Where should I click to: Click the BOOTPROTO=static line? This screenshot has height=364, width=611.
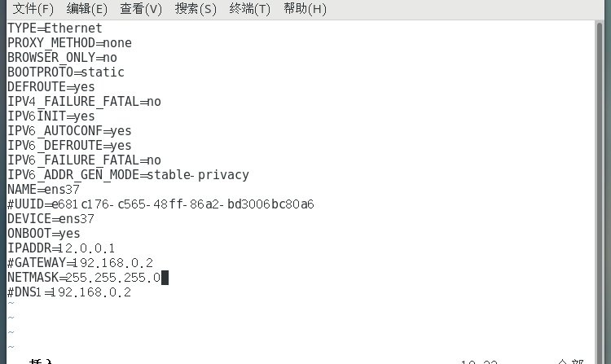(65, 72)
